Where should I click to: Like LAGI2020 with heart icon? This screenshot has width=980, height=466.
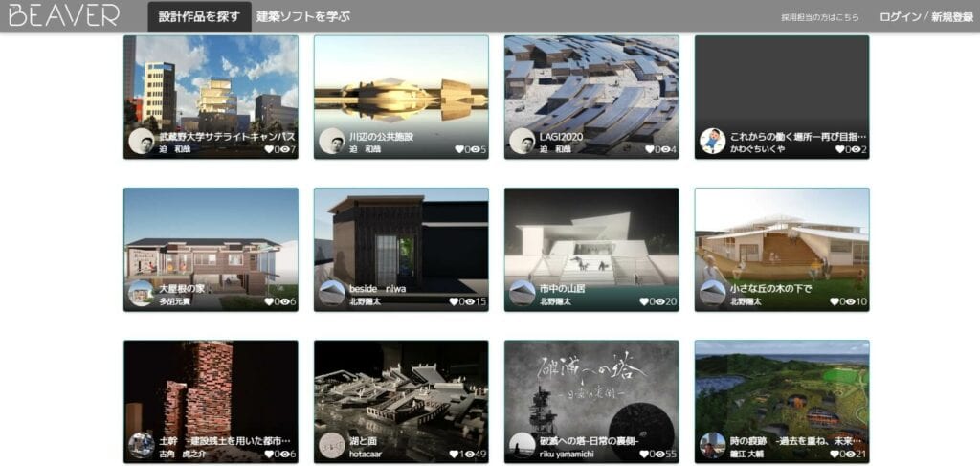pos(650,149)
